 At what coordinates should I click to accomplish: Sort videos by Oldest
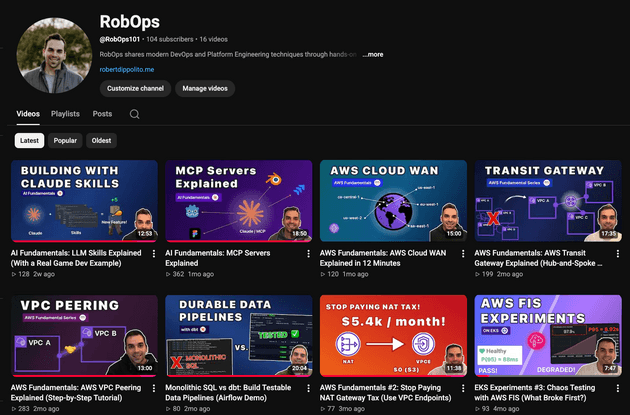[101, 141]
